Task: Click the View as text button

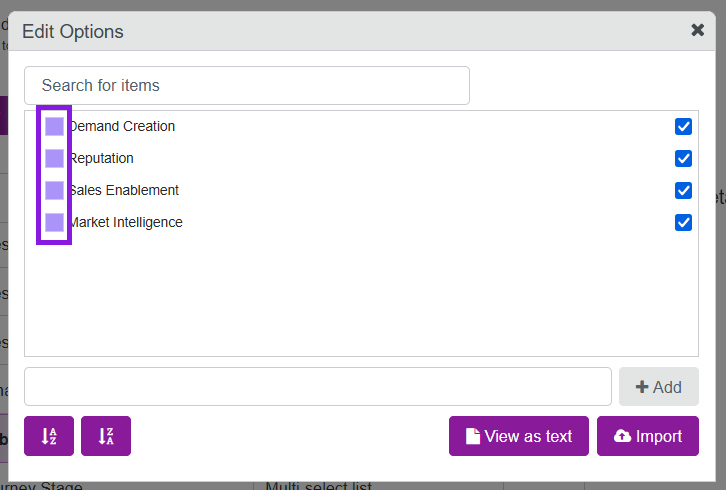Action: click(x=518, y=436)
